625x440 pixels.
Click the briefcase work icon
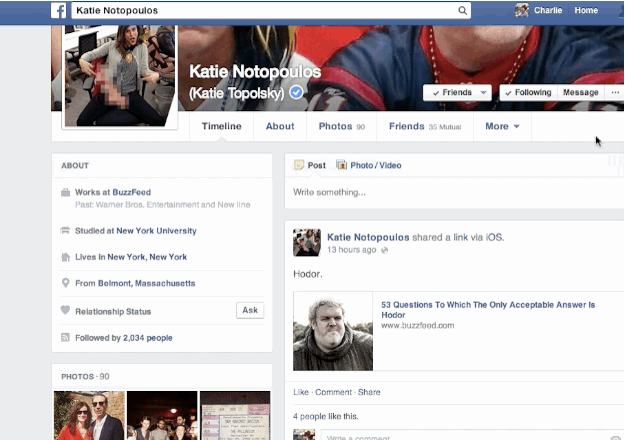pos(65,192)
